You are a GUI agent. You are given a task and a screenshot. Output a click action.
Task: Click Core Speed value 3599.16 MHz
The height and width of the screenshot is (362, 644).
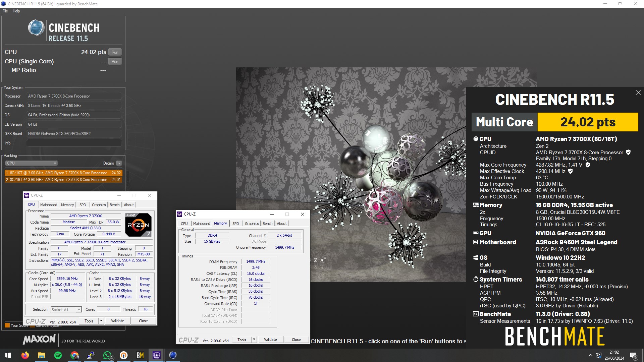(67, 279)
